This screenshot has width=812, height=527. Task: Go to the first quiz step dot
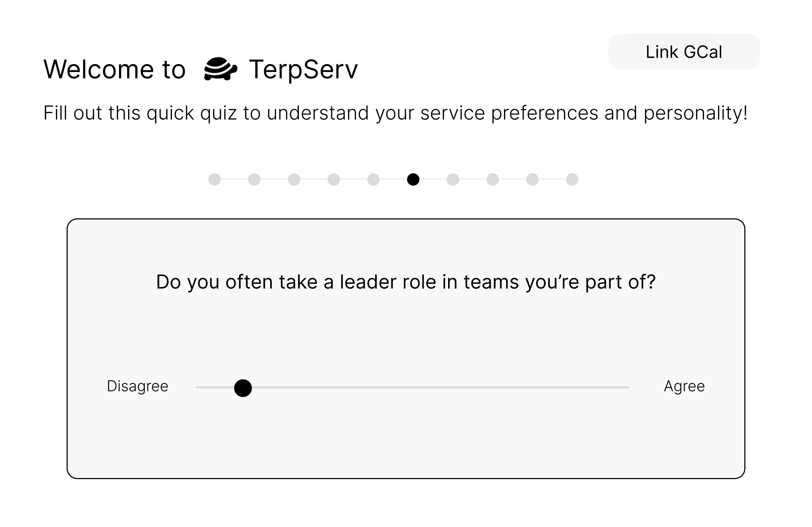coord(215,179)
